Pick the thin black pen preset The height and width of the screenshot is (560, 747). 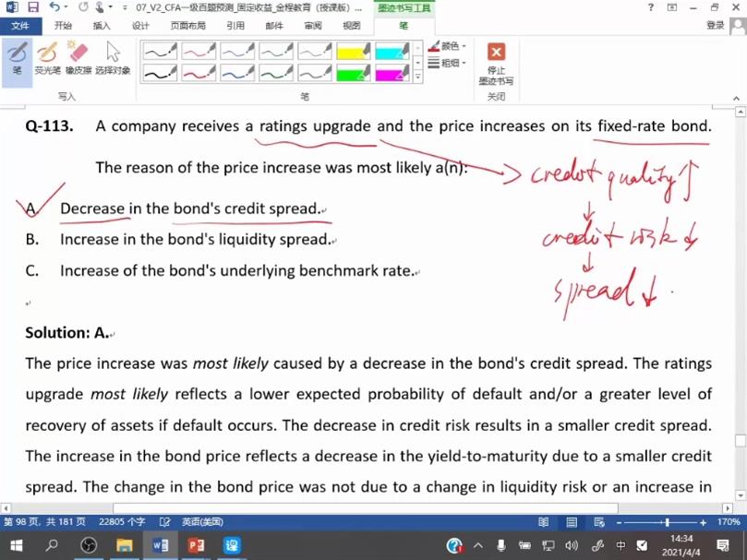[x=160, y=51]
